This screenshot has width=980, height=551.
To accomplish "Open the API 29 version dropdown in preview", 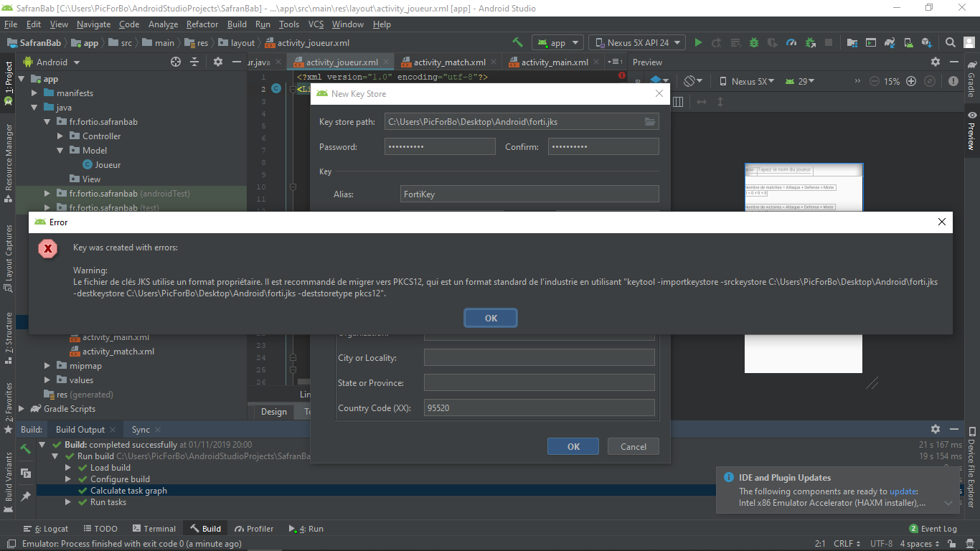I will point(800,81).
